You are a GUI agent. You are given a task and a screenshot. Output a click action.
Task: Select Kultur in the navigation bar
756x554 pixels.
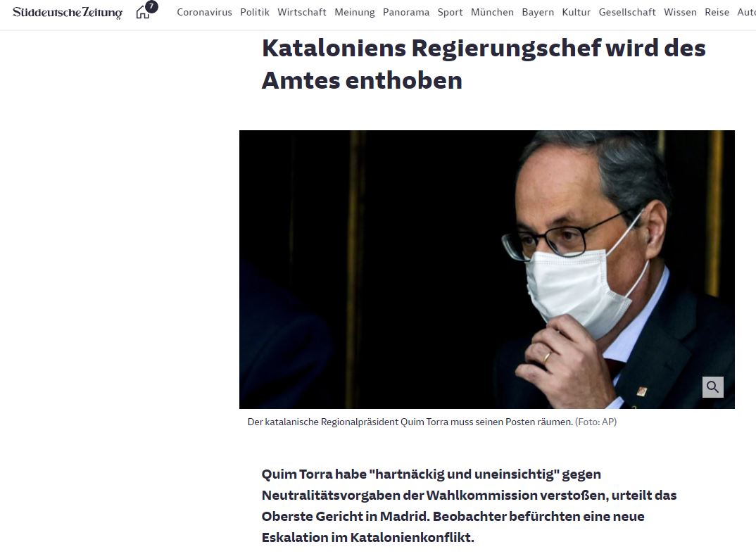[577, 12]
